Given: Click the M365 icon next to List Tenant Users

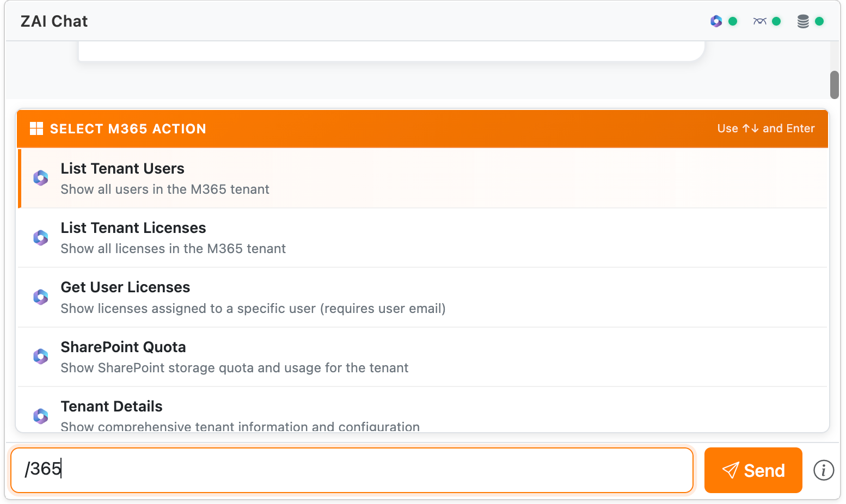Looking at the screenshot, I should click(x=41, y=178).
